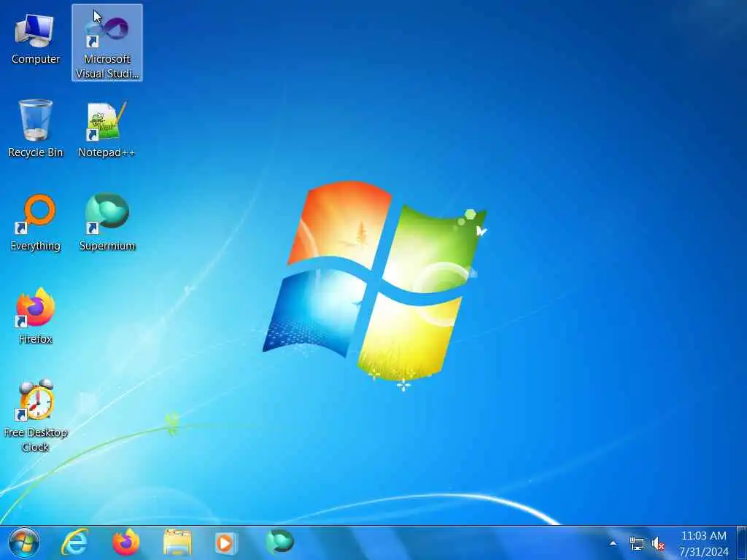Click the 7/31/2024 date in the tray
The width and height of the screenshot is (747, 560).
coord(704,553)
